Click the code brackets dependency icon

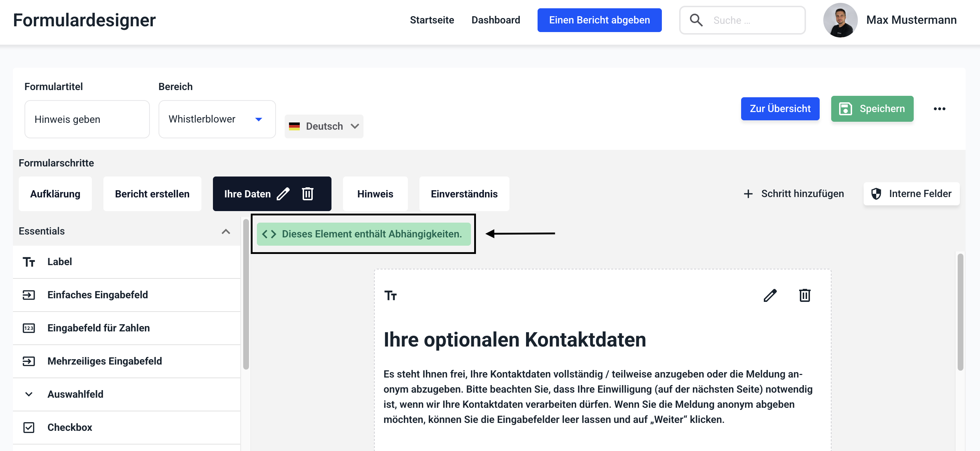click(269, 234)
